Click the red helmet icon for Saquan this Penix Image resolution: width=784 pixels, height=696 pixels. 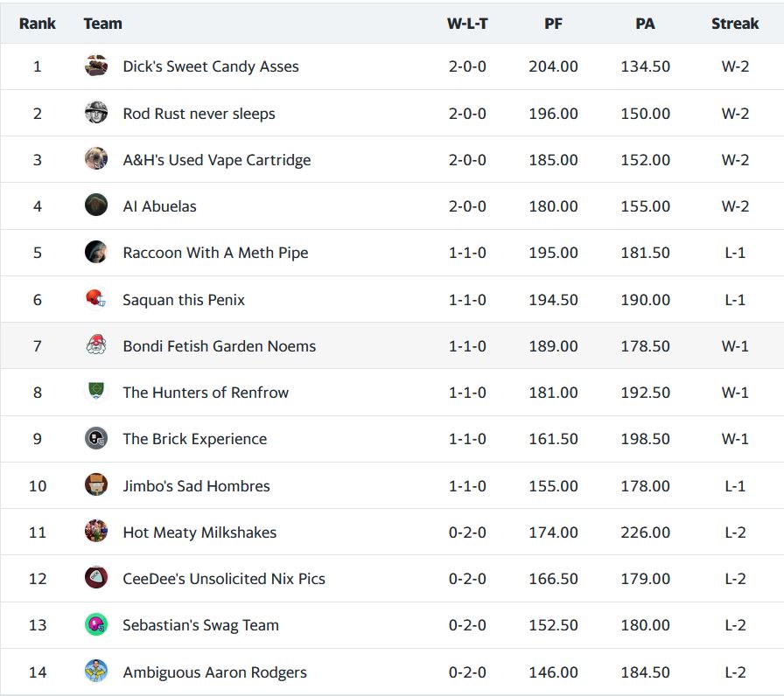(x=96, y=299)
